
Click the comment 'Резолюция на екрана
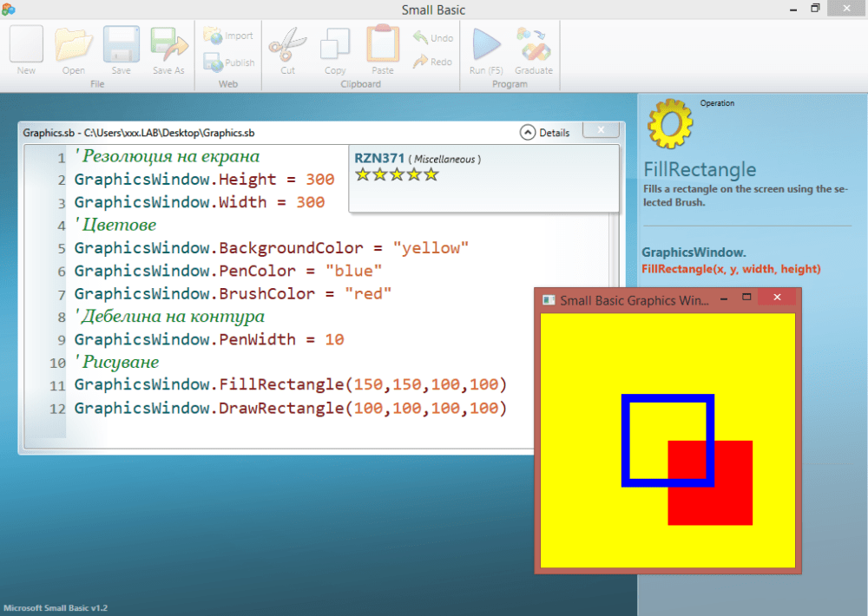point(168,157)
